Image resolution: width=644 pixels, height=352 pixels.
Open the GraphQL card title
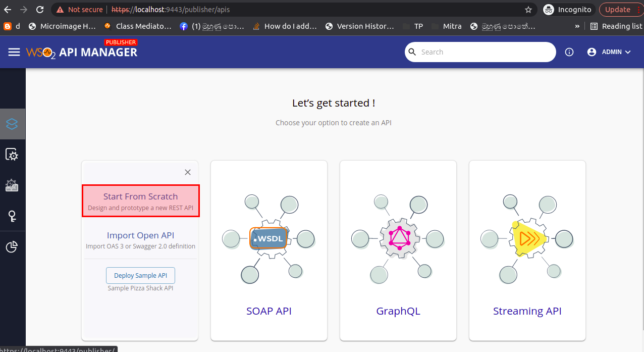398,311
